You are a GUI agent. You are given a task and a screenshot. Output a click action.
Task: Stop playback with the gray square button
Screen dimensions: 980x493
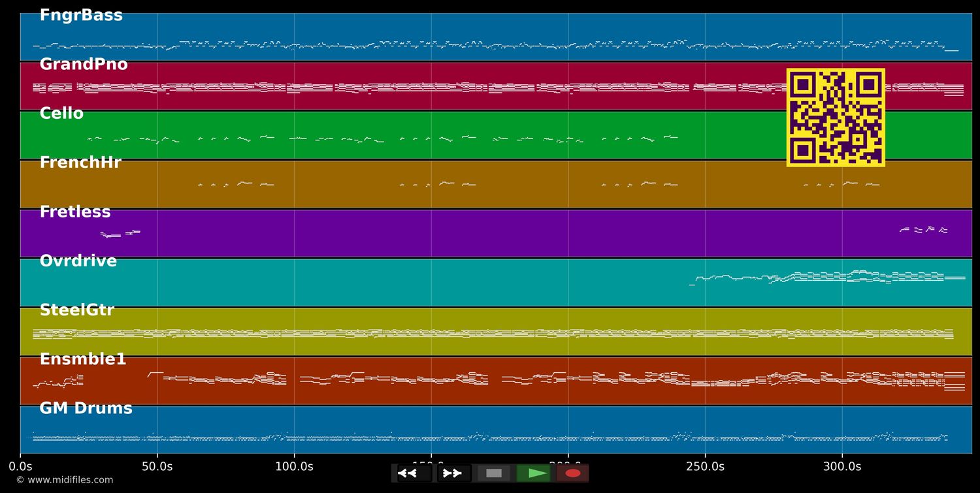click(494, 473)
